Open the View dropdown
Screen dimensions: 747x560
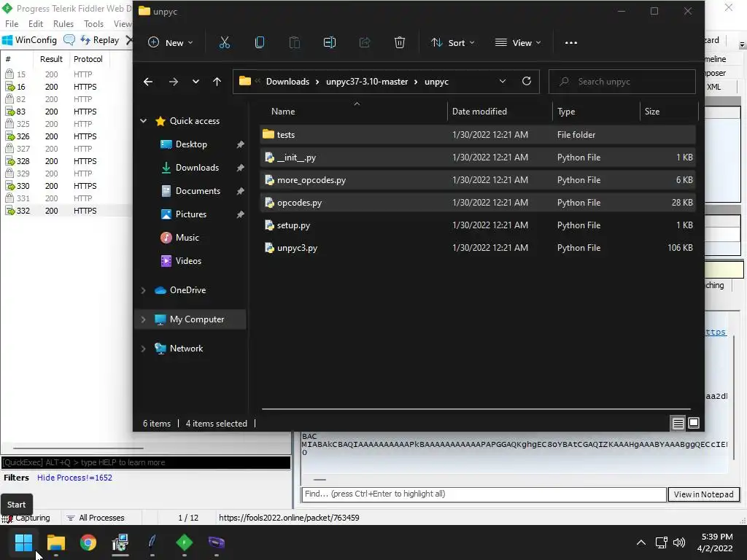tap(518, 43)
